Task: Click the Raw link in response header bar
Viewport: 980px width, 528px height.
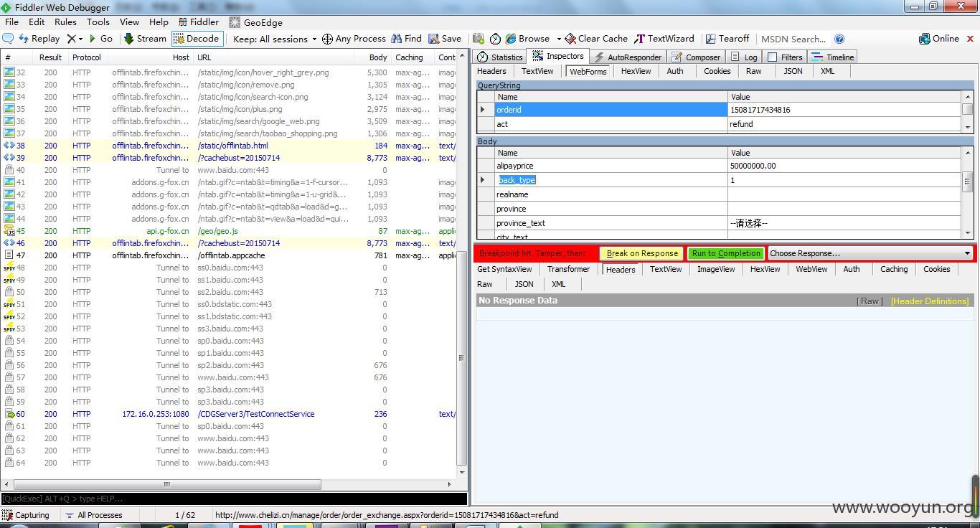Action: (x=870, y=301)
